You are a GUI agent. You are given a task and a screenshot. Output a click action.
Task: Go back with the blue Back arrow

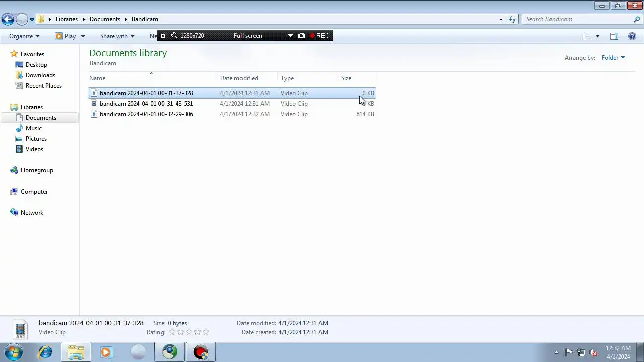(8, 20)
